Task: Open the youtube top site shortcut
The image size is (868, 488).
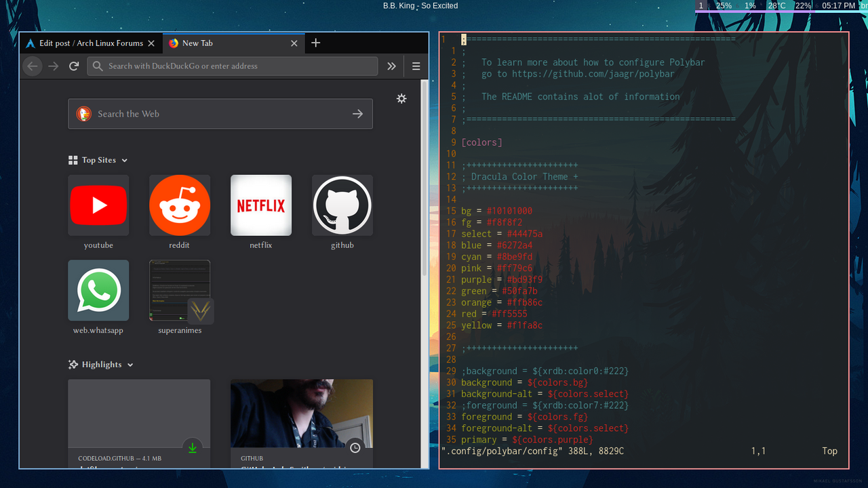Action: pyautogui.click(x=98, y=205)
